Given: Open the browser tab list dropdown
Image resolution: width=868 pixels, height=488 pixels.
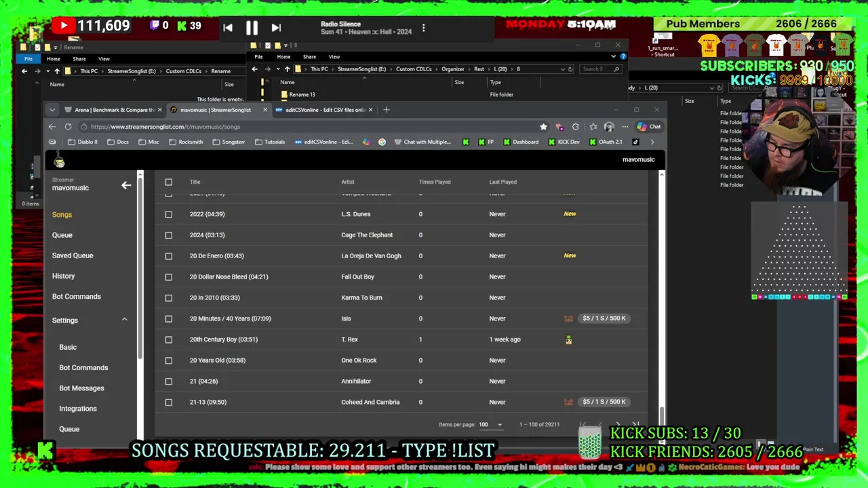Looking at the screenshot, I should 52,110.
